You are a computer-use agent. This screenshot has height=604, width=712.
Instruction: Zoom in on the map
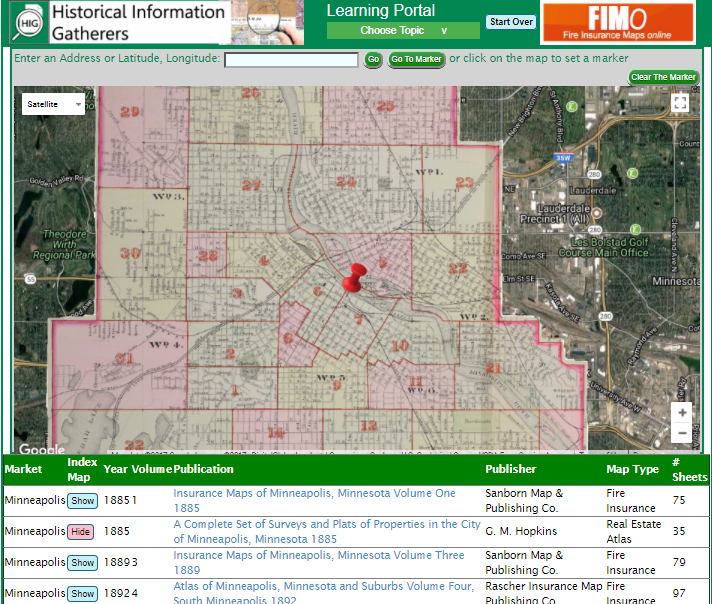pyautogui.click(x=682, y=413)
